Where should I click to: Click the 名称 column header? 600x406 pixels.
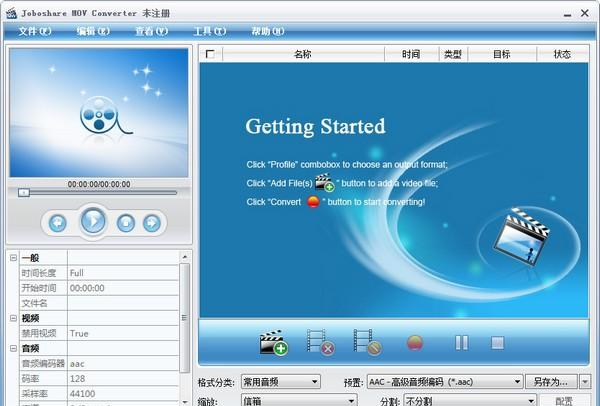tap(303, 54)
